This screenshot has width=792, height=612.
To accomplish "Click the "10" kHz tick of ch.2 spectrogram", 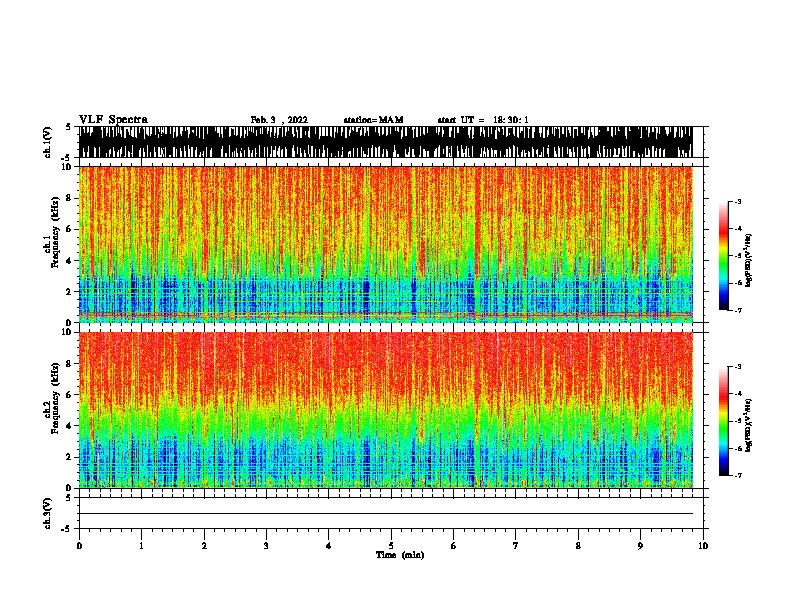I will pos(68,332).
